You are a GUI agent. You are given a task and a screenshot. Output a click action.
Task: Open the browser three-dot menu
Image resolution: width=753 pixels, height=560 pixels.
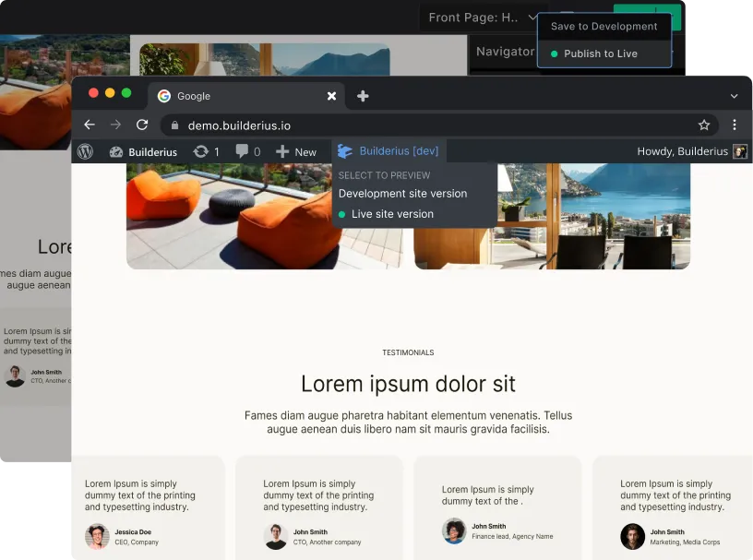pos(735,125)
